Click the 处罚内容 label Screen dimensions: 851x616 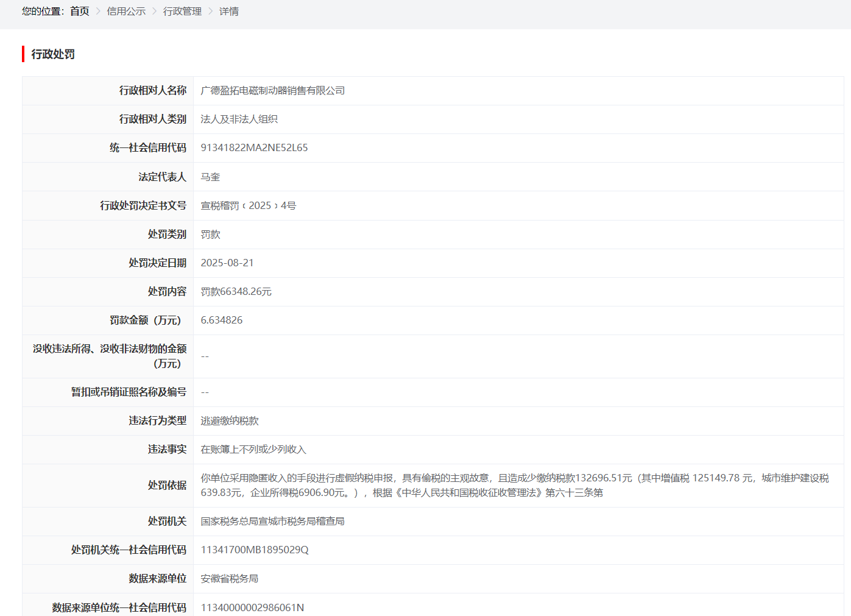(168, 292)
